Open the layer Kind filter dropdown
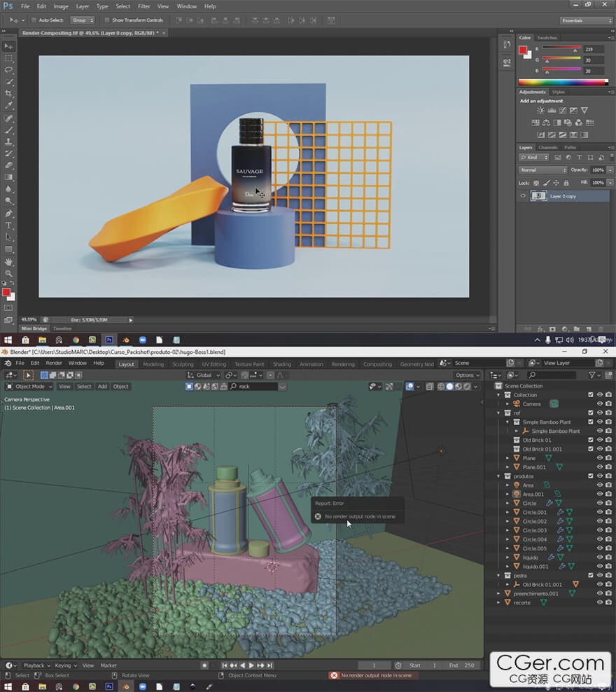 [533, 158]
